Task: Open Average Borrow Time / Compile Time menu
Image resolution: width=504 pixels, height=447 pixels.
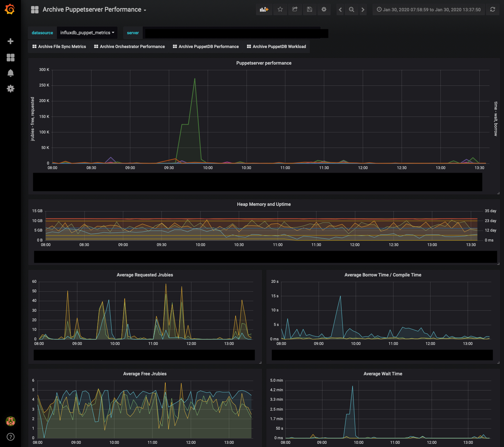Action: click(383, 275)
